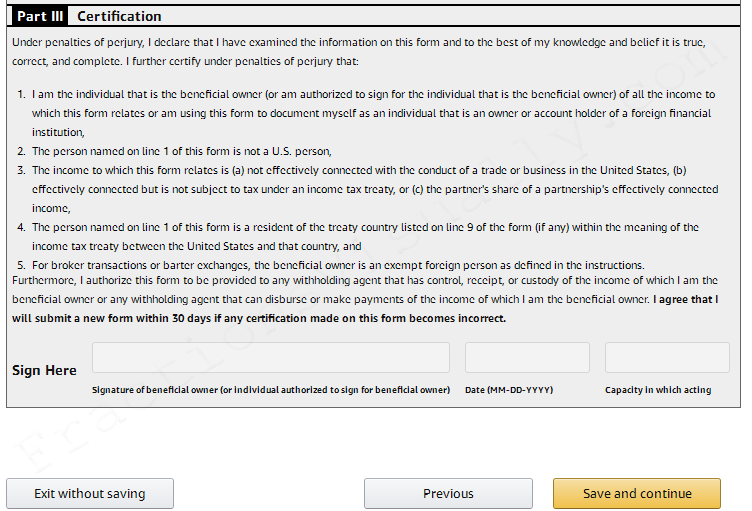Select the Date (MM-DD-YYYY) input box
Image resolution: width=752 pixels, height=511 pixels.
tap(527, 357)
